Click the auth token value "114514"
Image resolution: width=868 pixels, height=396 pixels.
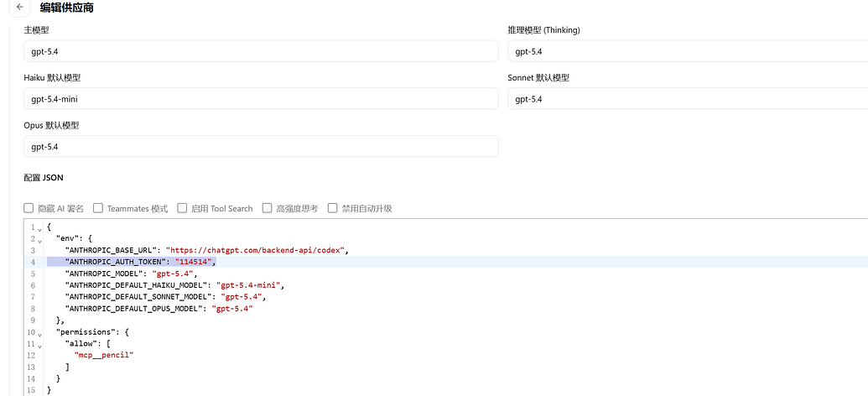193,262
